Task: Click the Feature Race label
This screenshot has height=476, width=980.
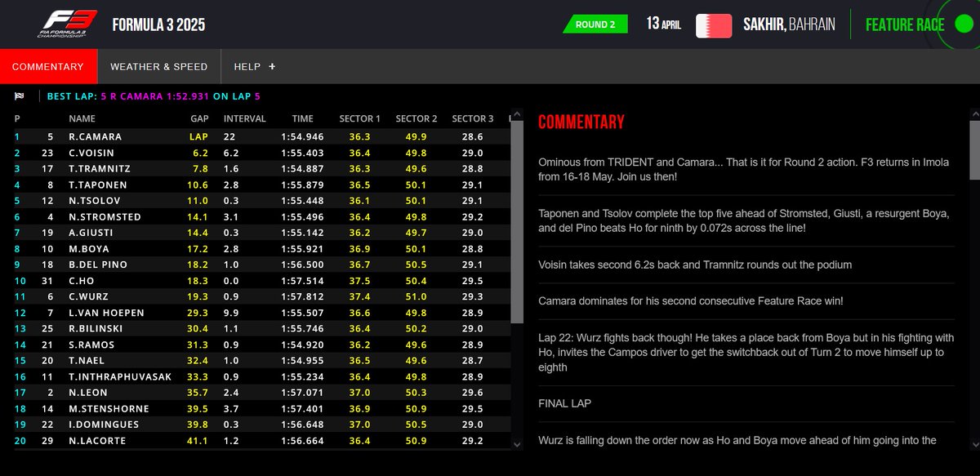Action: pos(905,24)
